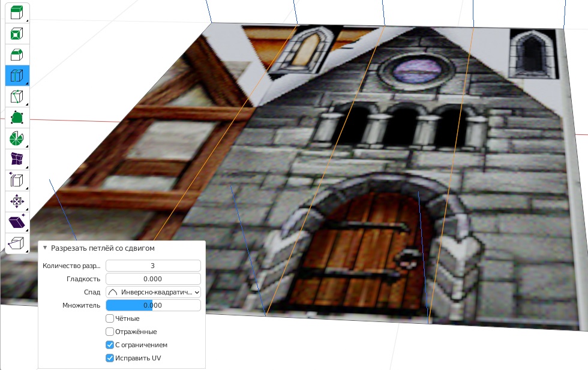Click the Количество разр... field showing 3
The width and height of the screenshot is (588, 370).
click(153, 266)
